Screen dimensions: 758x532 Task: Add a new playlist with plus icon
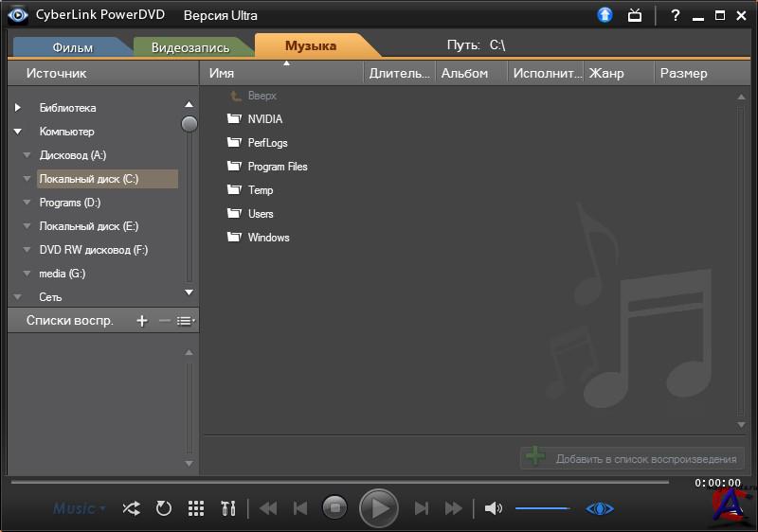click(x=142, y=321)
